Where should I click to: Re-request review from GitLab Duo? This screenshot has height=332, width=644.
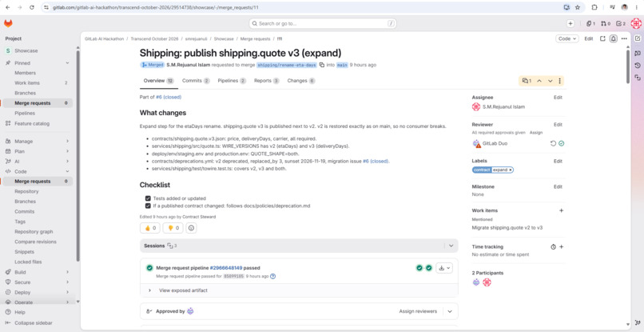[553, 143]
